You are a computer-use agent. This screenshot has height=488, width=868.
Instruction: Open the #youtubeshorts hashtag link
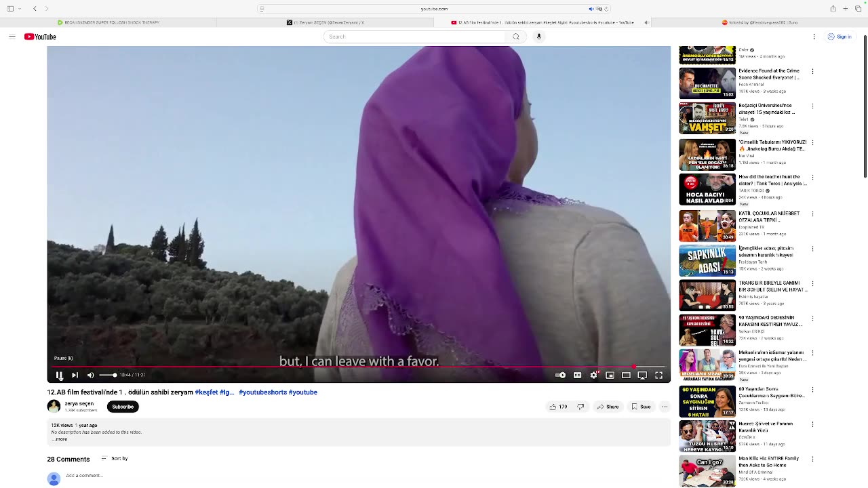(x=262, y=392)
